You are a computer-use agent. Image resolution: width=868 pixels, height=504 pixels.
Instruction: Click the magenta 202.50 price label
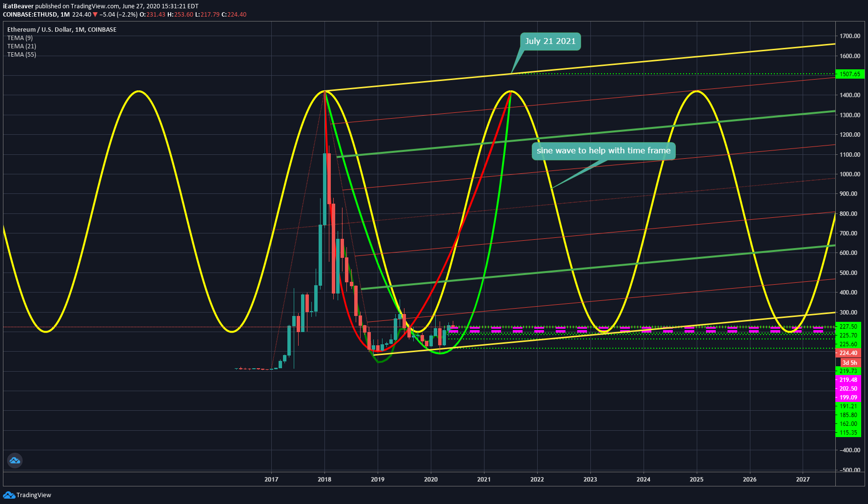(848, 389)
